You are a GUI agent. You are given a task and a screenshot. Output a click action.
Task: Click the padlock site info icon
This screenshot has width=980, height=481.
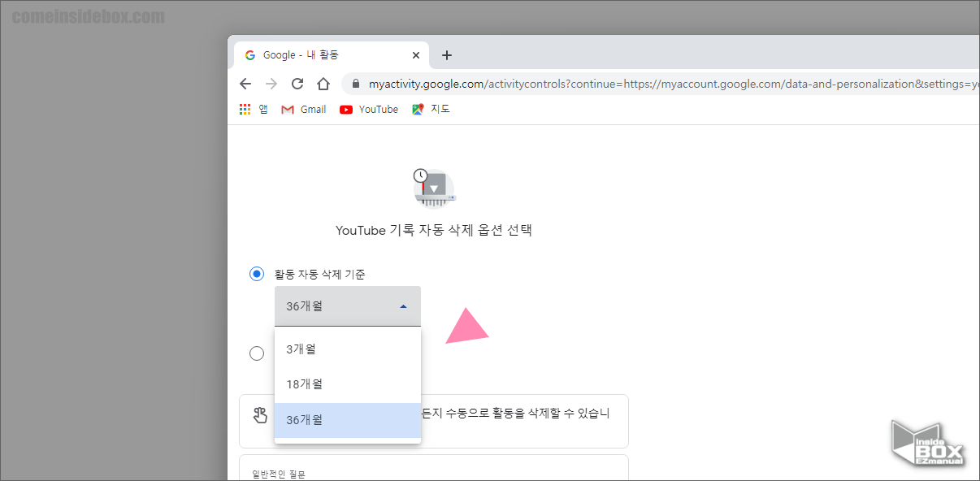point(355,84)
